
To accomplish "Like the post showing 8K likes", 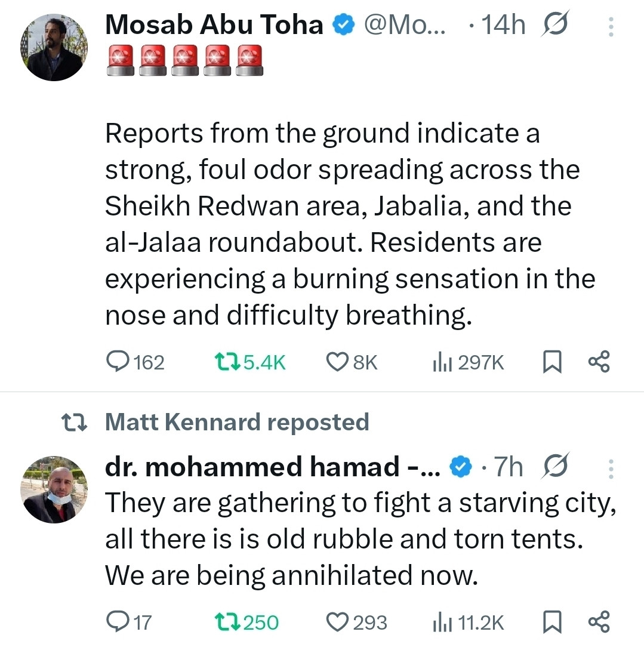I will 352,362.
